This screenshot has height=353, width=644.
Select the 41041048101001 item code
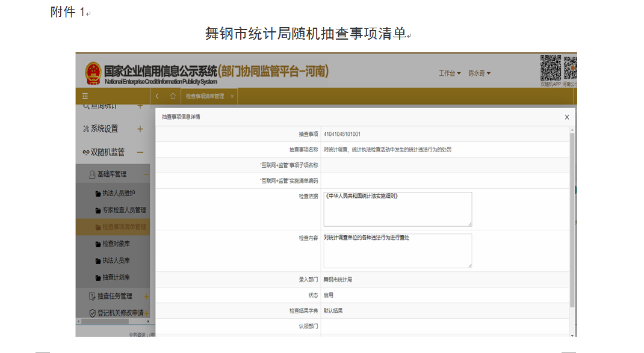pyautogui.click(x=342, y=134)
